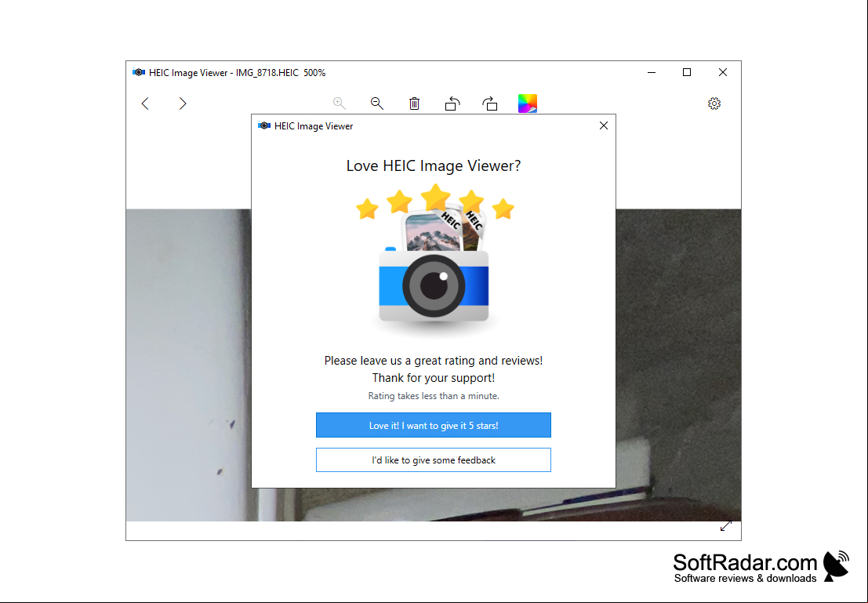Go to the previous image with left arrow
This screenshot has width=868, height=603.
pos(145,104)
